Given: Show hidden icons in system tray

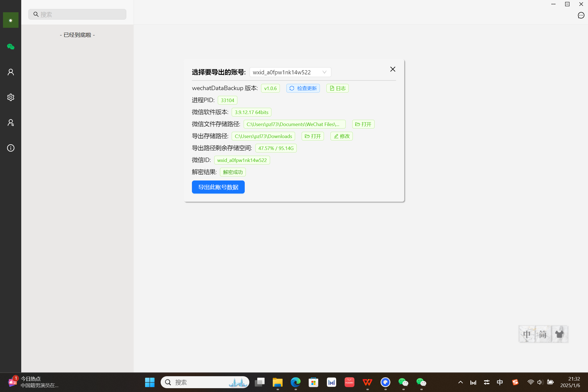Looking at the screenshot, I should coord(461,382).
